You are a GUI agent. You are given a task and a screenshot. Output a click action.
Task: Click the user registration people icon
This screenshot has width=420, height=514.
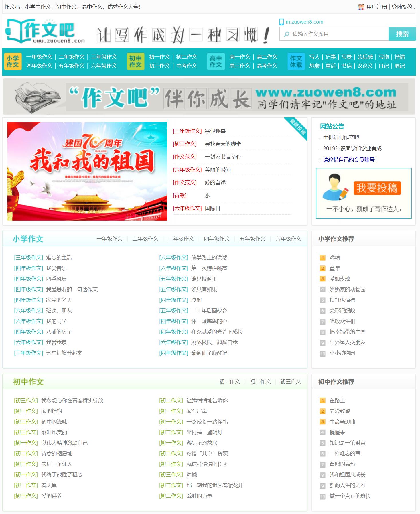(x=361, y=7)
